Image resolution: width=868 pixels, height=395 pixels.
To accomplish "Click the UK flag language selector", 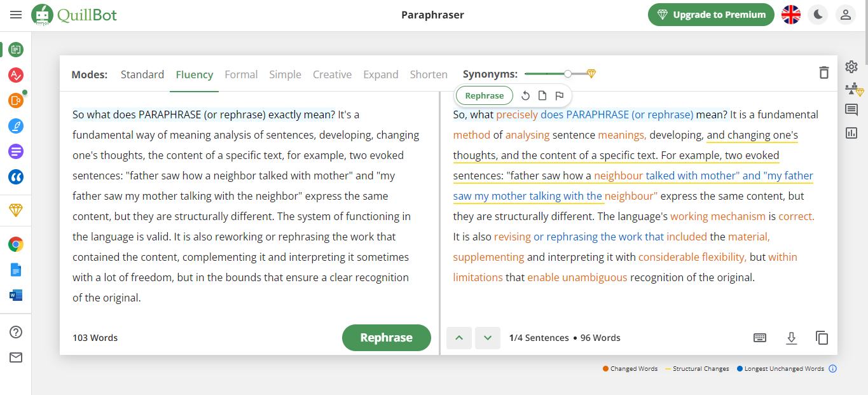I will (x=791, y=15).
